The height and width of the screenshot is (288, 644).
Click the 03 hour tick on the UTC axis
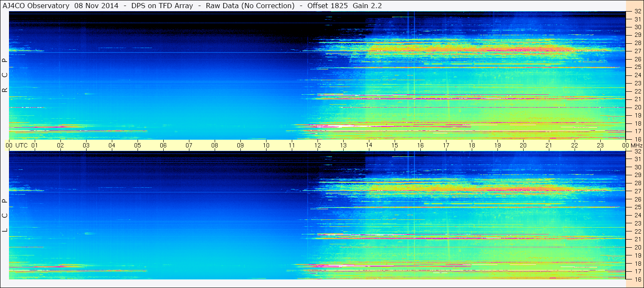[x=86, y=145]
